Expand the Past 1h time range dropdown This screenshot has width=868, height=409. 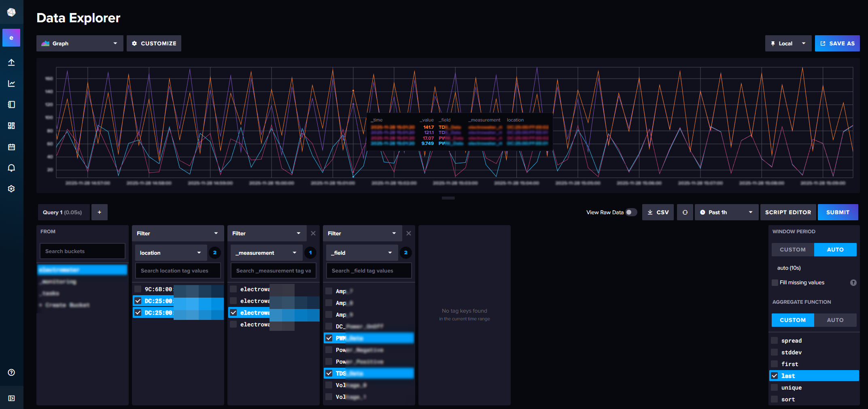pyautogui.click(x=726, y=212)
